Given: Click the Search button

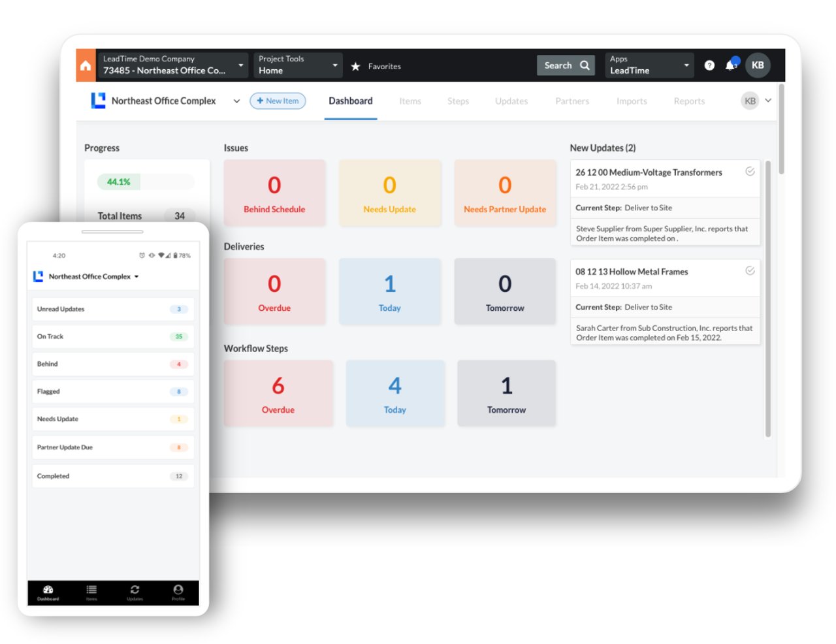Looking at the screenshot, I should tap(566, 65).
